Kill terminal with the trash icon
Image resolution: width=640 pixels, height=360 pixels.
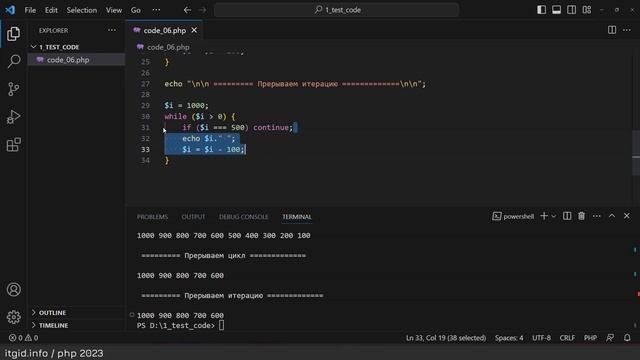(581, 216)
